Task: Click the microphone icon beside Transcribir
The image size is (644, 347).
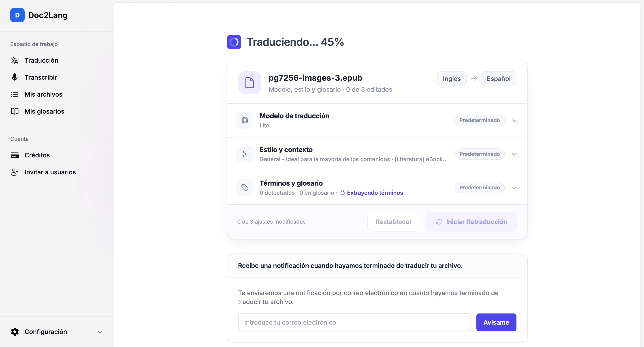Action: tap(15, 77)
